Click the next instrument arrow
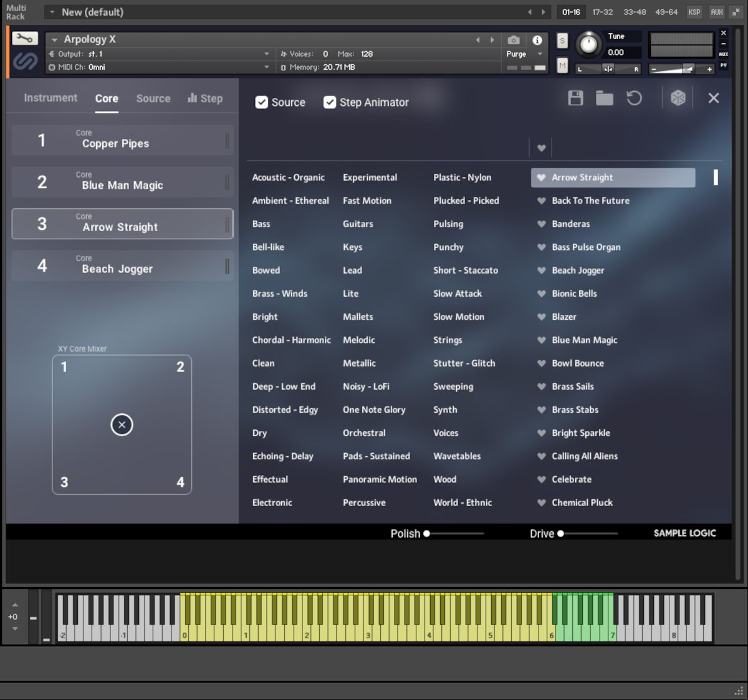The image size is (748, 700). click(x=492, y=40)
